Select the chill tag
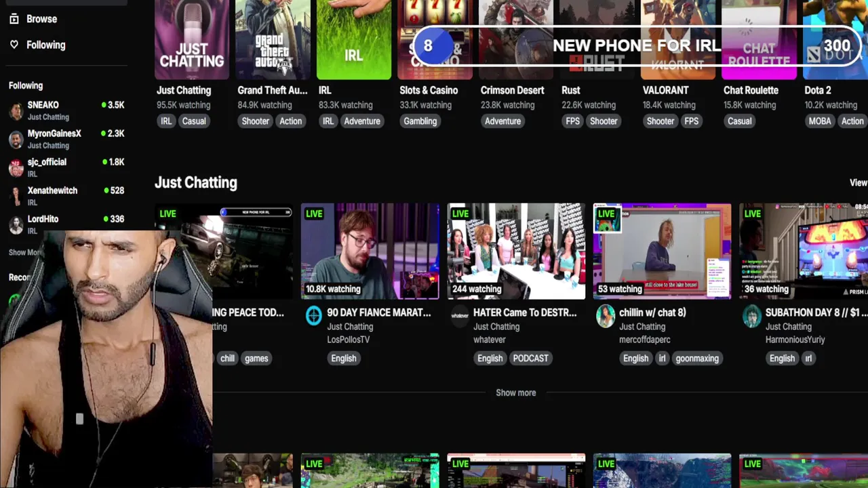Screen dimensions: 868x488 (x=227, y=359)
